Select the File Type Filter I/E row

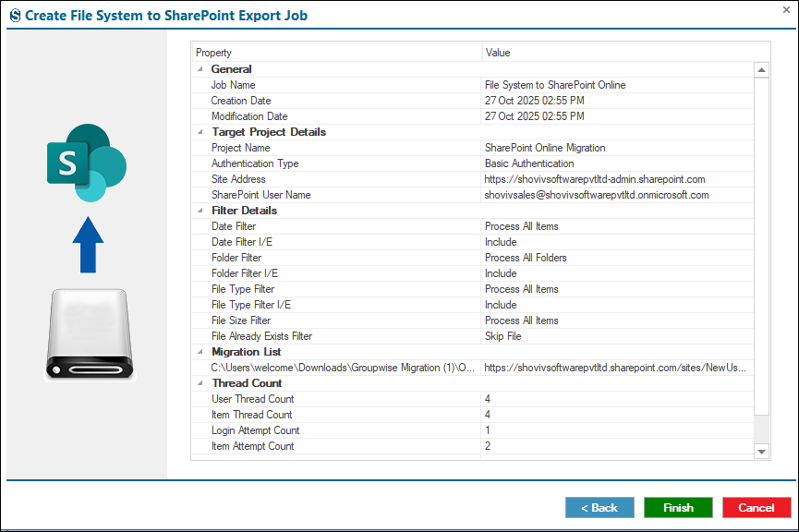(473, 305)
